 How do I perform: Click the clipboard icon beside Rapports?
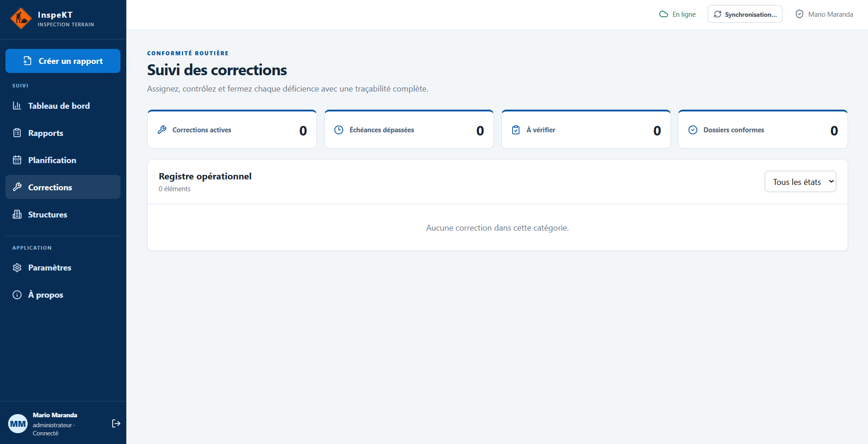pyautogui.click(x=17, y=133)
